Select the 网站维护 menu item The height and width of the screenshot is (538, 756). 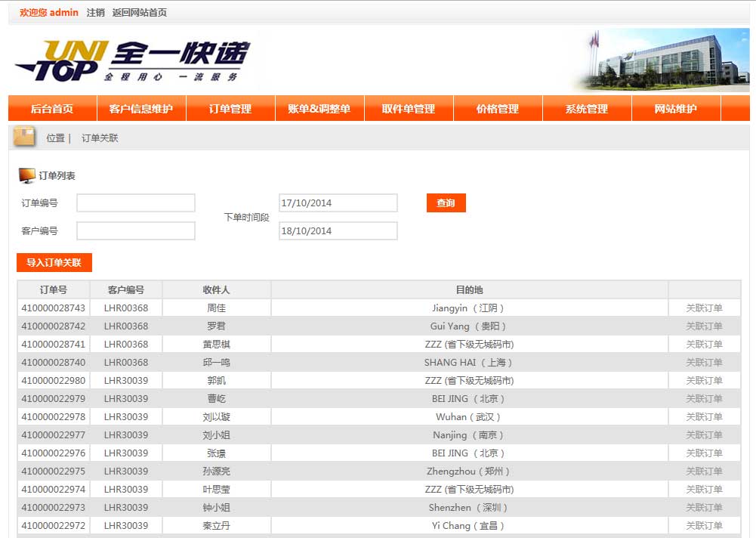click(676, 109)
